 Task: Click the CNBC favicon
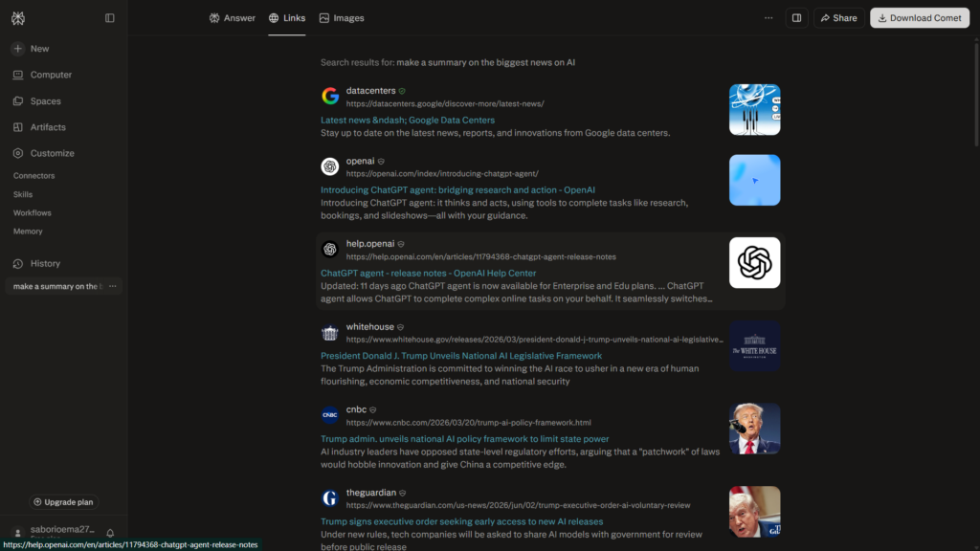click(x=330, y=415)
